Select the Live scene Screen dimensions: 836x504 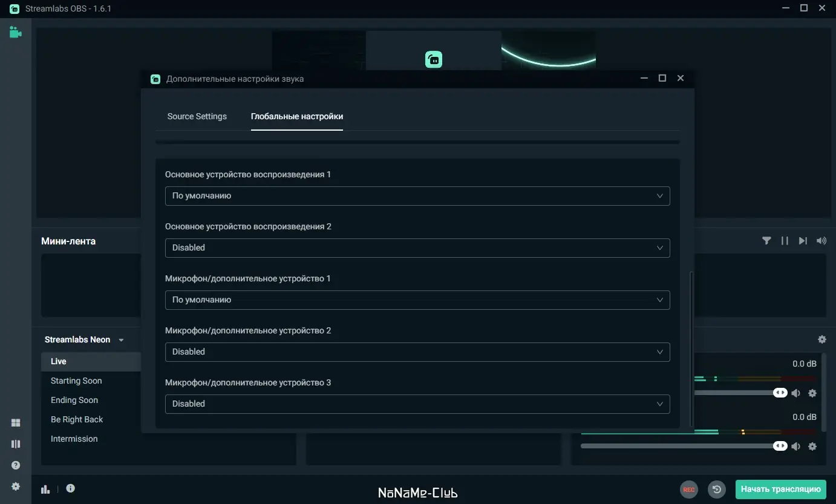point(91,361)
